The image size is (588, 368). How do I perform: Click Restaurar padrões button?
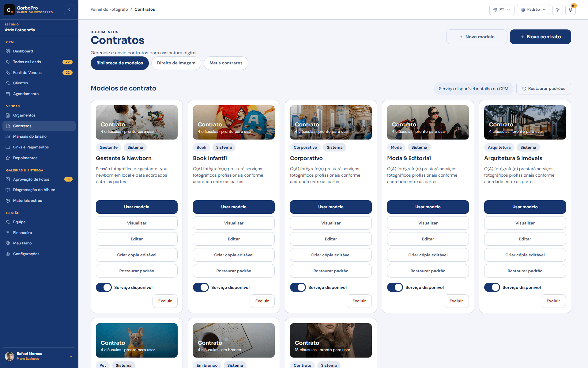(x=544, y=89)
